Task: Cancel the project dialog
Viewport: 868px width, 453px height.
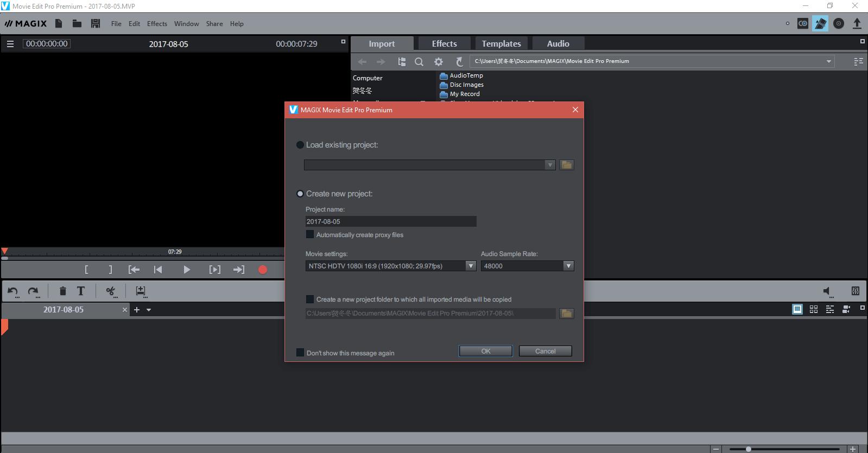Action: (x=546, y=351)
